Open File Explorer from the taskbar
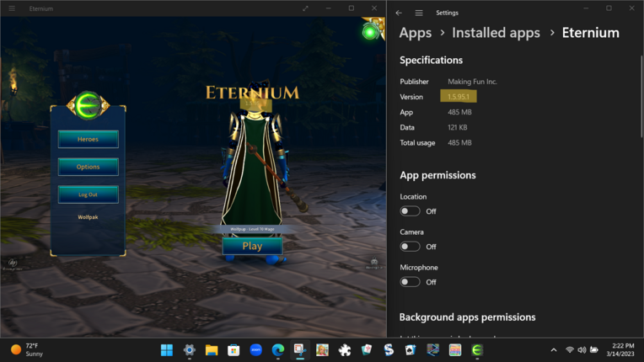This screenshot has width=644, height=362. [x=212, y=350]
